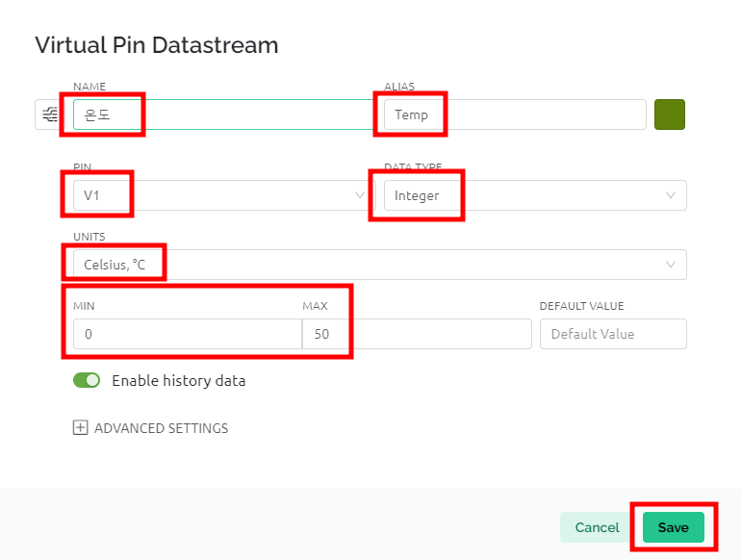Turn off the Enable history data switch
Viewport: 741px width, 560px height.
pos(87,380)
